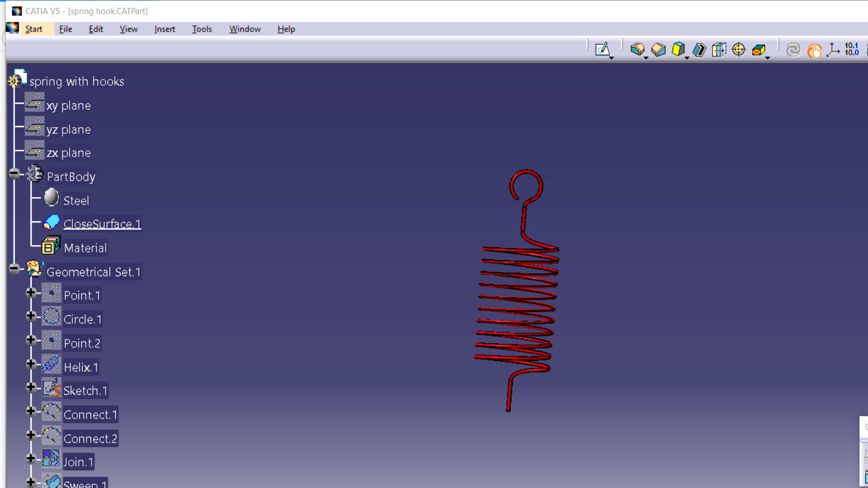Open the Draft Angle flyout arrow
The image size is (868, 488).
pos(687,58)
